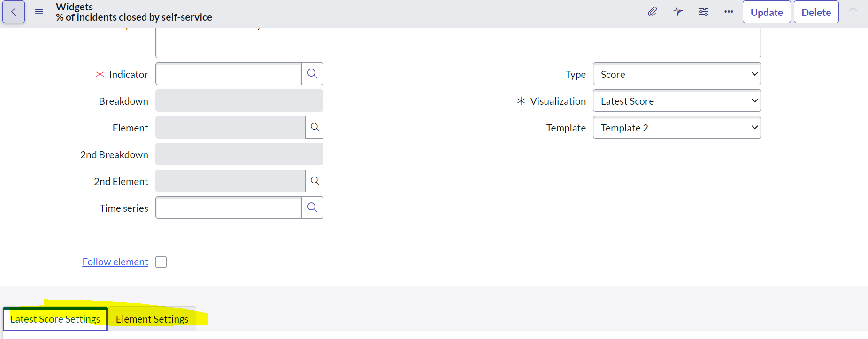The image size is (868, 339).
Task: Click the 2nd Element read-only field
Action: [230, 181]
